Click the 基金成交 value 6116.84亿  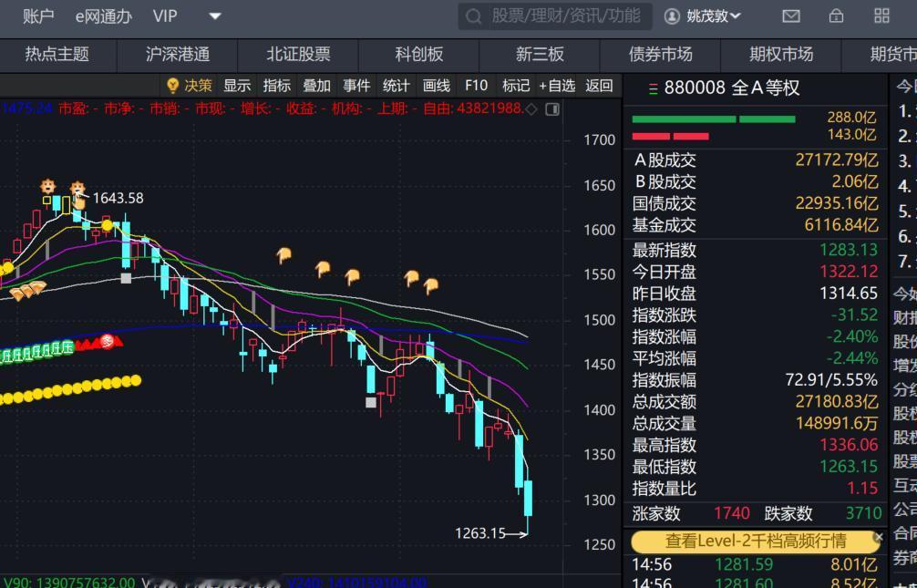[841, 225]
